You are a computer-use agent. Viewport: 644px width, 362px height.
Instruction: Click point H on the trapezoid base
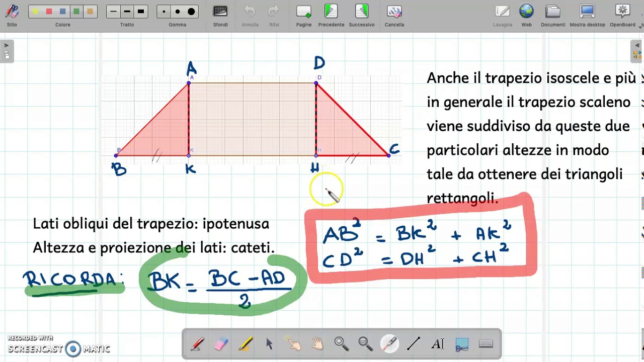(x=316, y=155)
